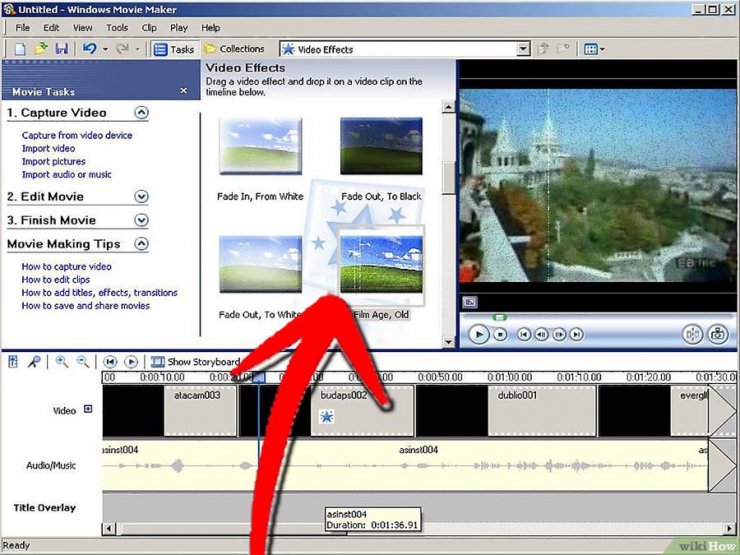Viewport: 740px width, 555px height.
Task: Close the Movie Tasks pane
Action: click(184, 91)
